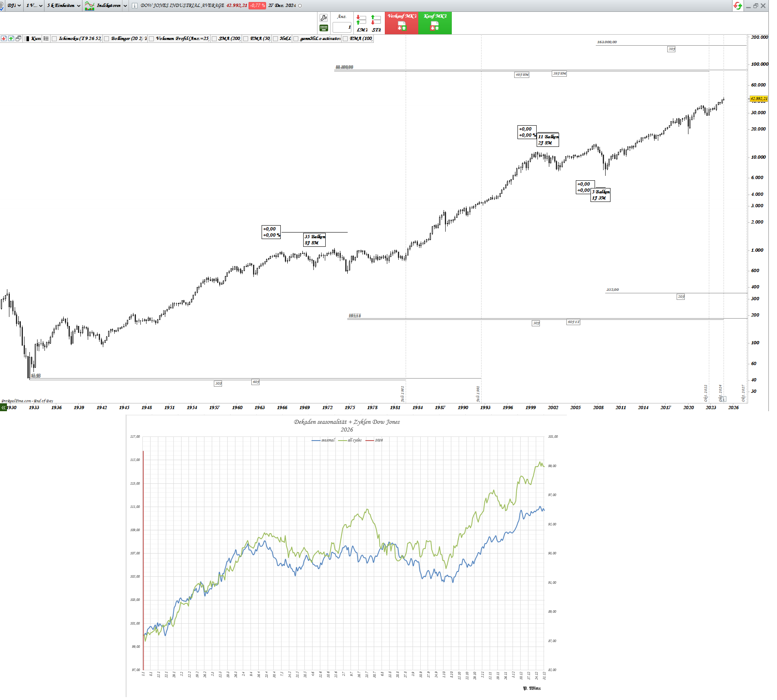Click the ProRealTime.com End of Day link
The height and width of the screenshot is (700, 777).
tap(27, 401)
